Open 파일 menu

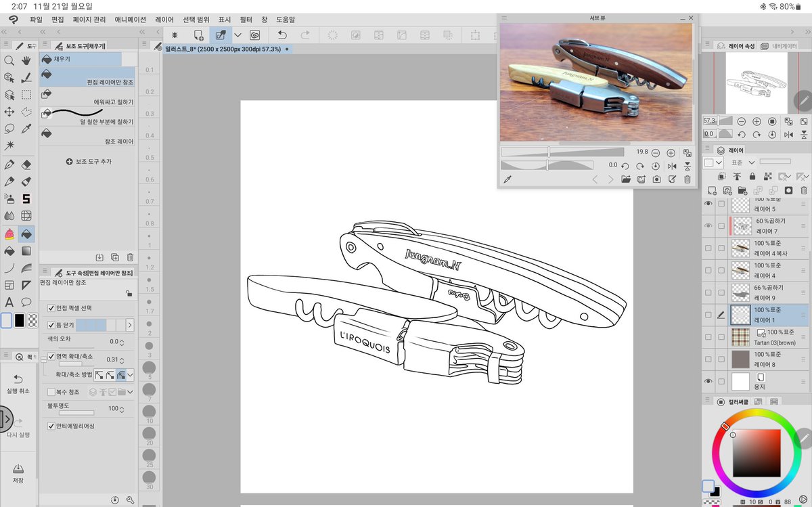pos(36,20)
